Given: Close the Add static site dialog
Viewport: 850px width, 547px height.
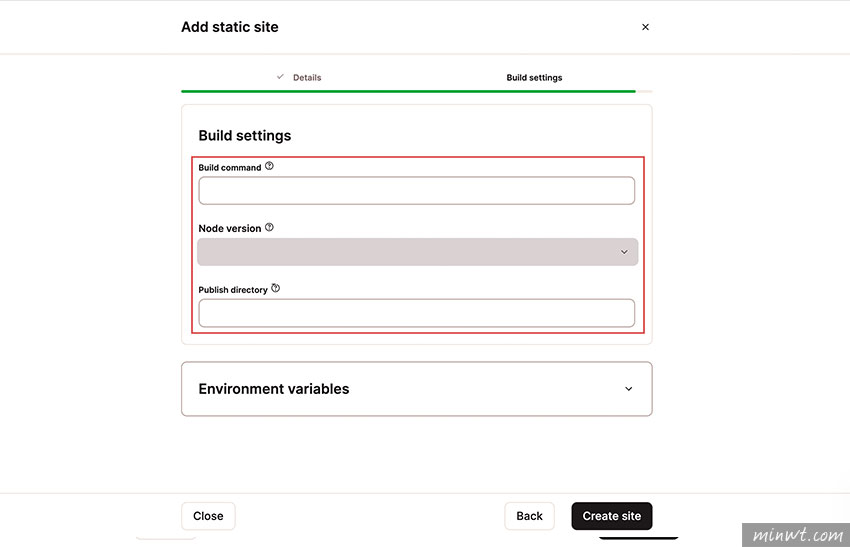Looking at the screenshot, I should pos(645,27).
